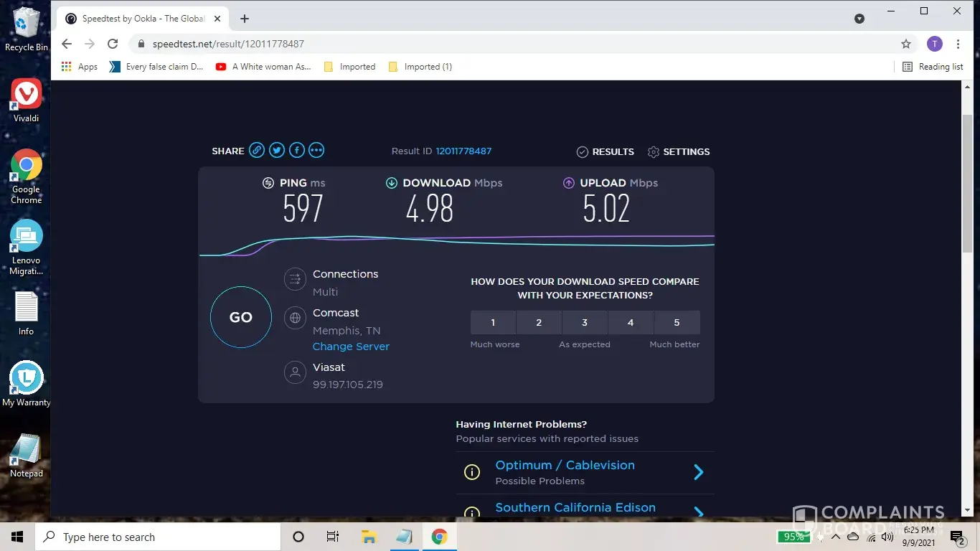Open the Recycle Bin desktop icon

coord(27,29)
